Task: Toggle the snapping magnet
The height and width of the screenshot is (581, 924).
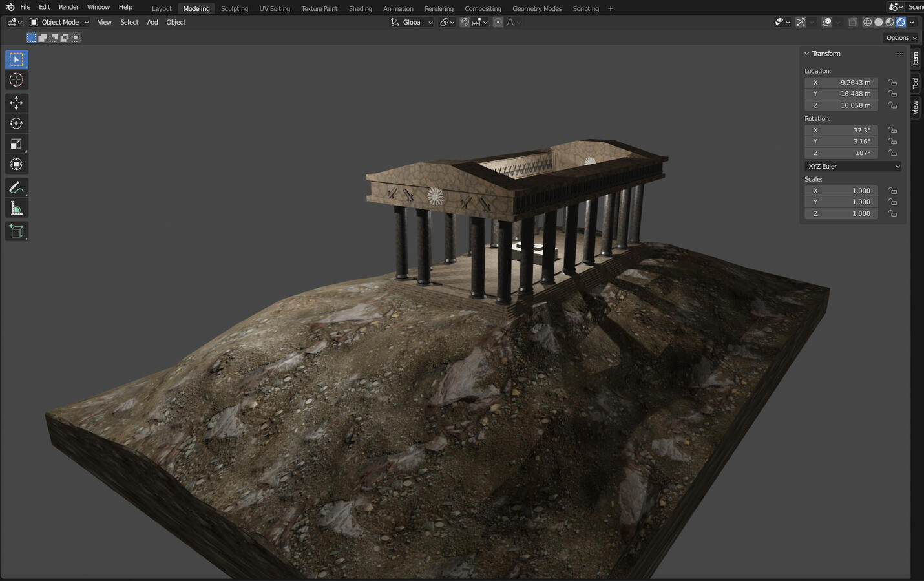Action: point(465,22)
